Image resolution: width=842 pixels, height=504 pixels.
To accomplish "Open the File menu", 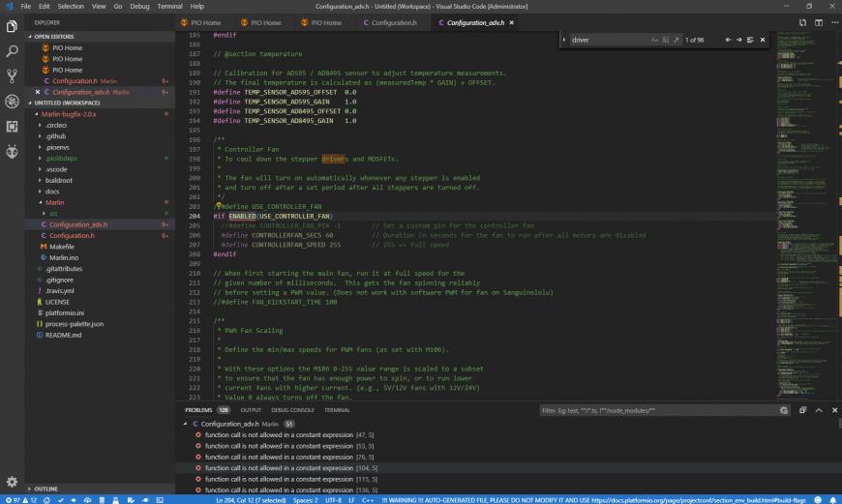I will (26, 7).
